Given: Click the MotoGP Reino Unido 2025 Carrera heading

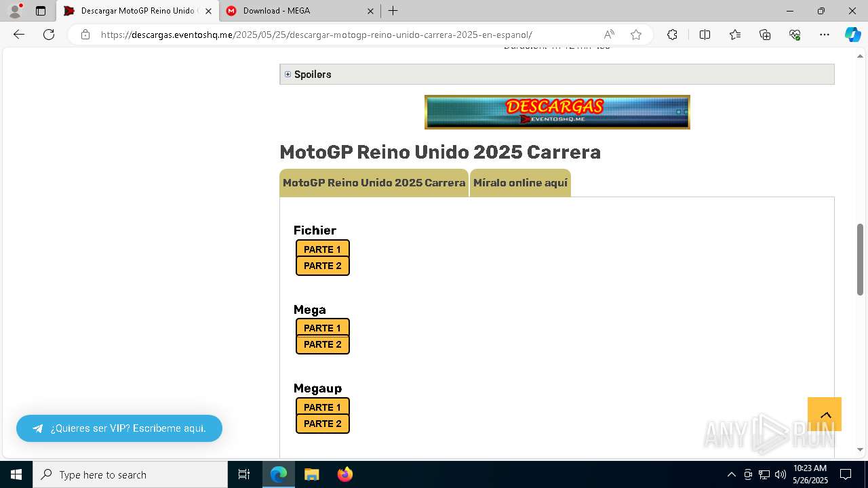Looking at the screenshot, I should click(440, 152).
